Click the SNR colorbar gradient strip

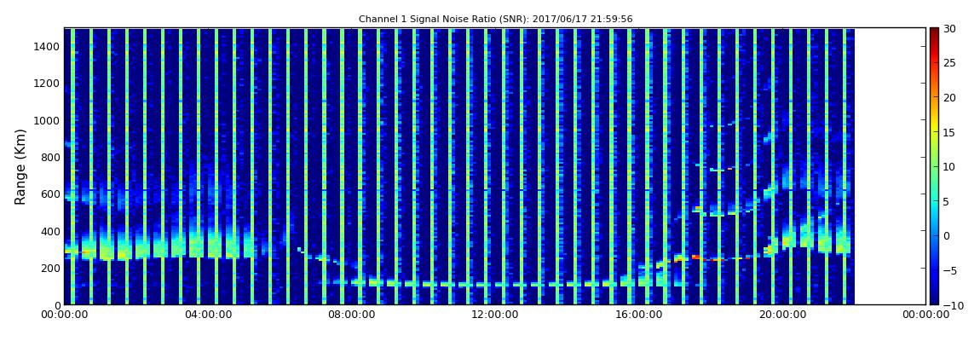point(934,166)
